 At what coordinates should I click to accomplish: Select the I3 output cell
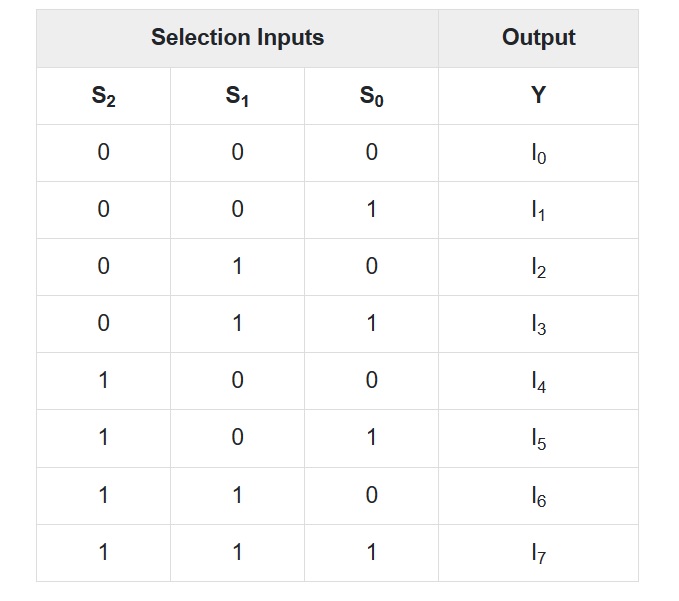click(x=538, y=324)
